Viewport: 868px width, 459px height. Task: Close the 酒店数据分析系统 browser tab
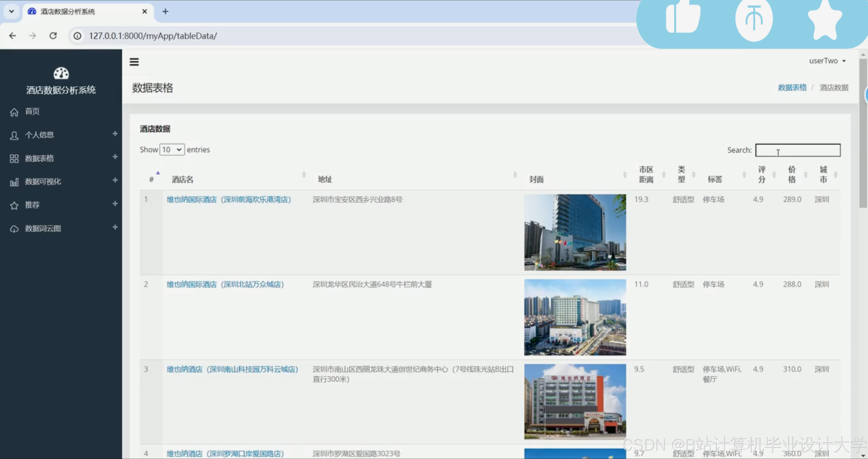coord(145,11)
